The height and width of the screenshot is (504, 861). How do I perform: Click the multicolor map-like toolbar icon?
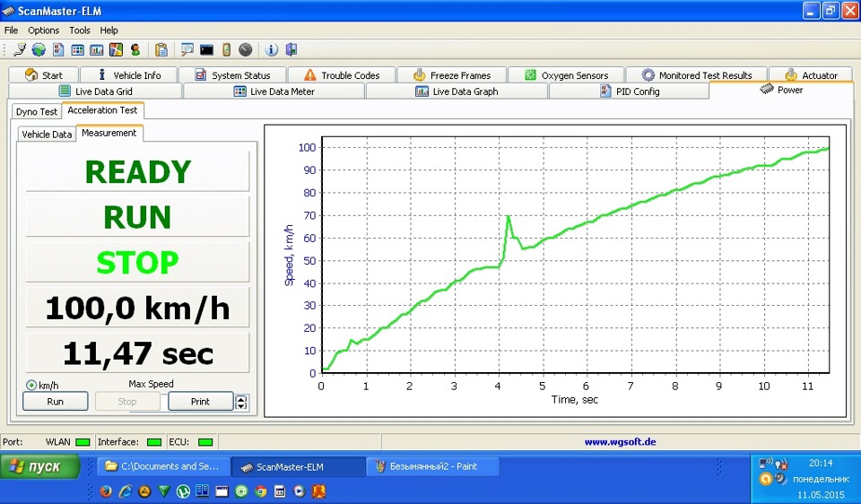pyautogui.click(x=116, y=50)
